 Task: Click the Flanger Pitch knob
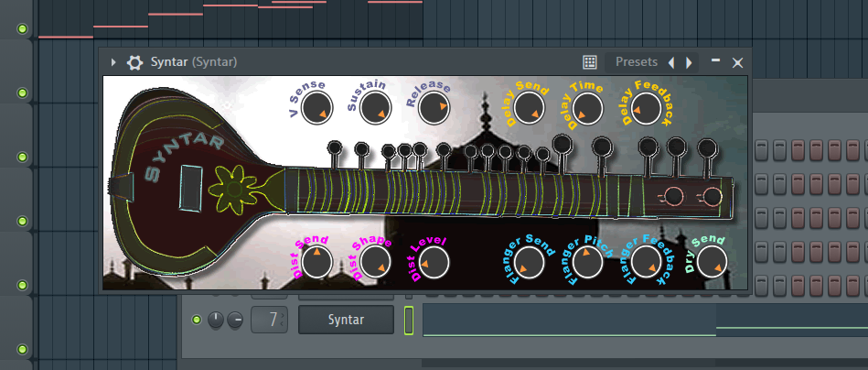tap(587, 261)
